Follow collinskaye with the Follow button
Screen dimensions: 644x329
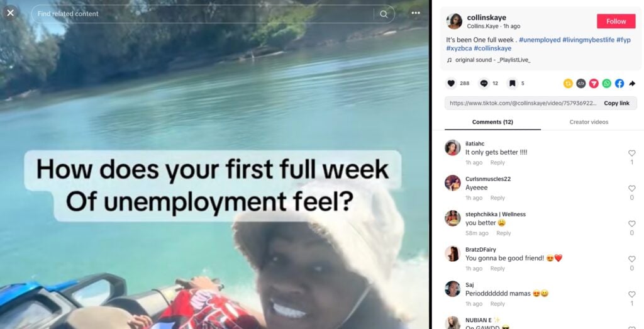pyautogui.click(x=616, y=21)
